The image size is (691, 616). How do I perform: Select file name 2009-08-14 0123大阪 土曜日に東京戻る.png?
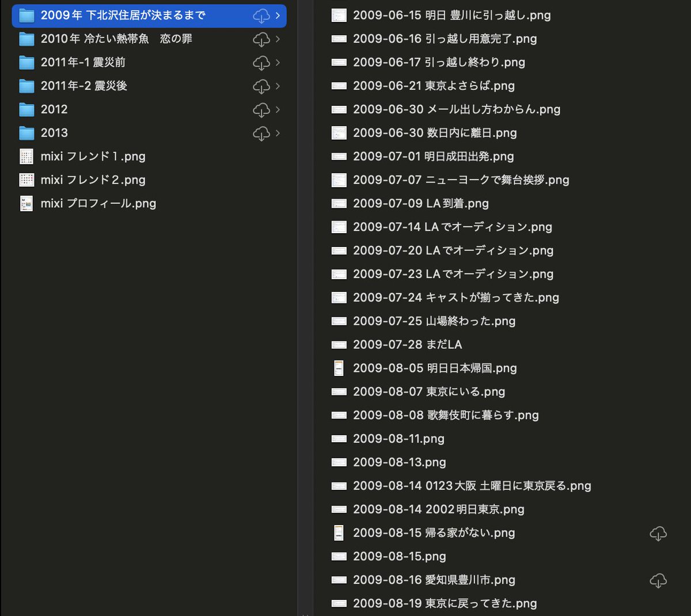(x=472, y=486)
